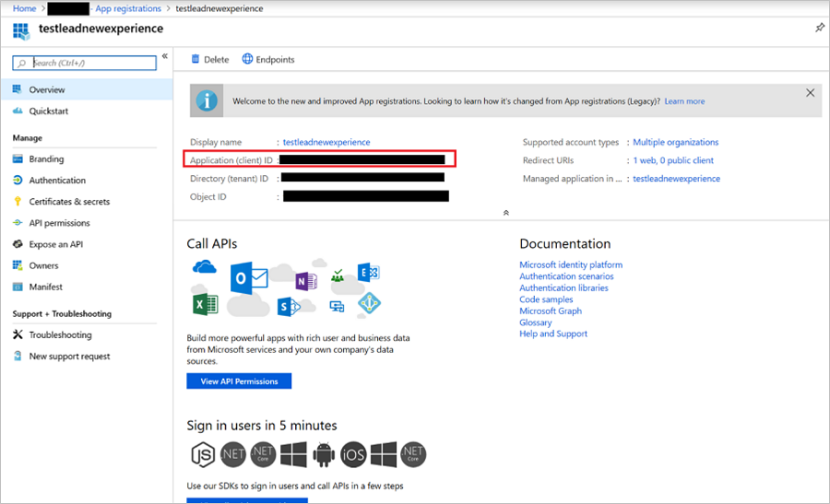Collapse the sidebar with the double chevron
Screen dimensions: 830x504
point(165,57)
